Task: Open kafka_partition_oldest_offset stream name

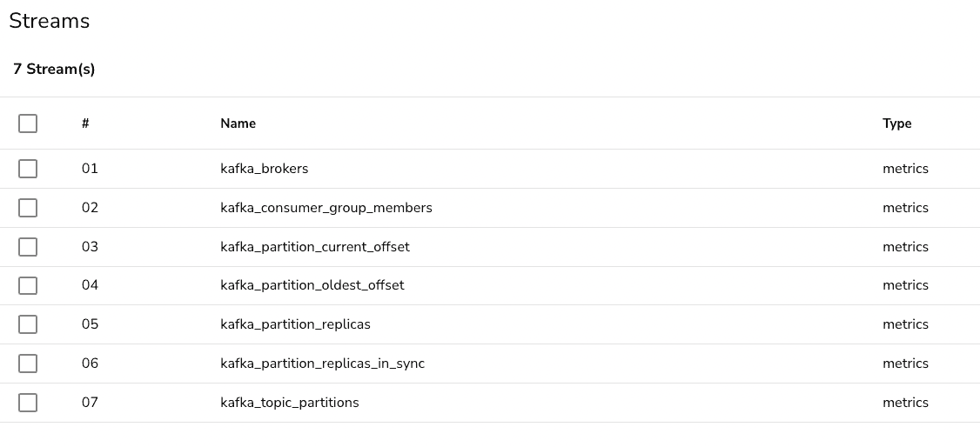Action: click(312, 285)
